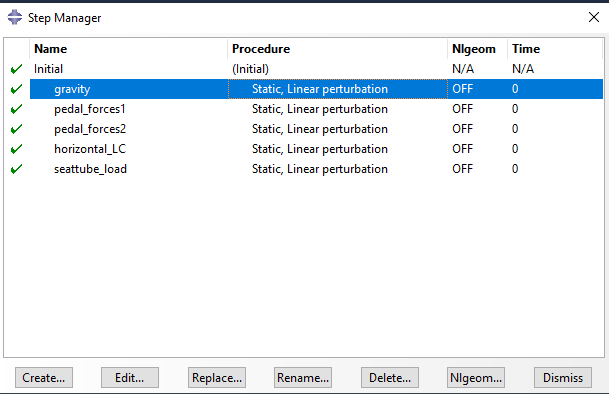This screenshot has width=609, height=394.
Task: Click the Name column header
Action: coord(129,49)
